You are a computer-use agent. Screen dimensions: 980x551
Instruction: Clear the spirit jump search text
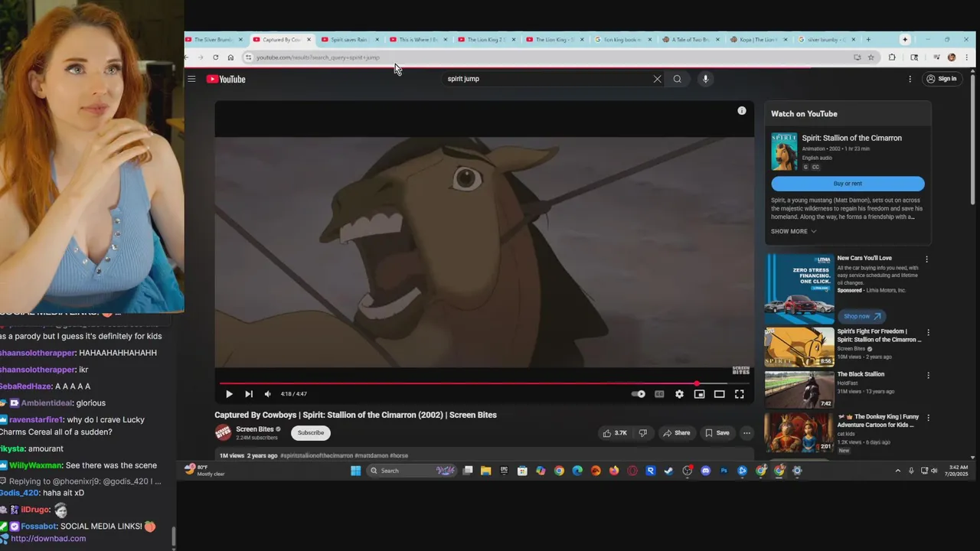coord(657,79)
